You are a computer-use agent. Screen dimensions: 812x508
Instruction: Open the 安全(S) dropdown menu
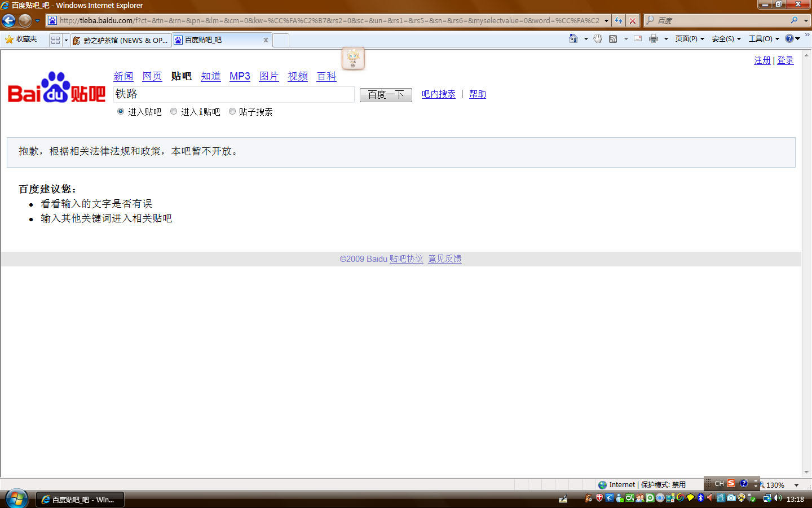click(x=726, y=39)
